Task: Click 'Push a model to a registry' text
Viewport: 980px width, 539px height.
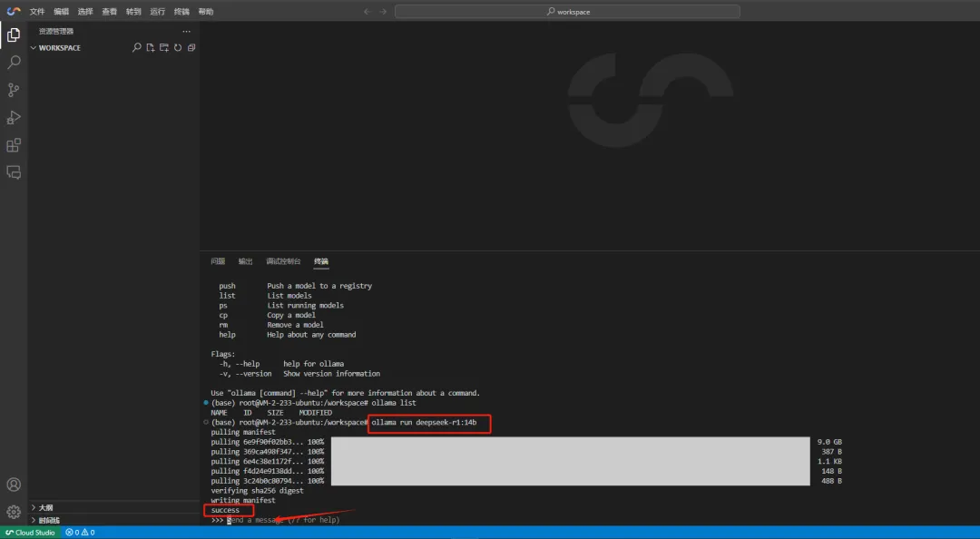Action: (319, 286)
